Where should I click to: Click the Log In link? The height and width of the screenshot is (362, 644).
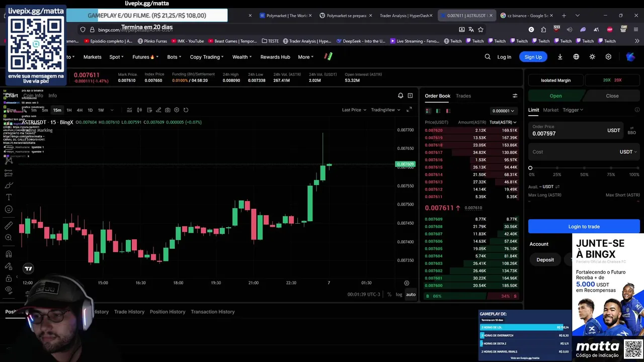pos(504,57)
